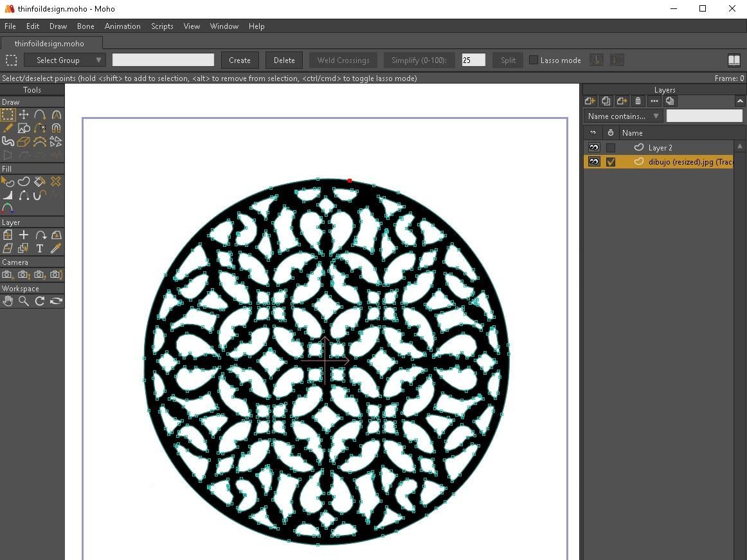Viewport: 747px width, 560px height.
Task: Open the Animation menu
Action: point(122,26)
